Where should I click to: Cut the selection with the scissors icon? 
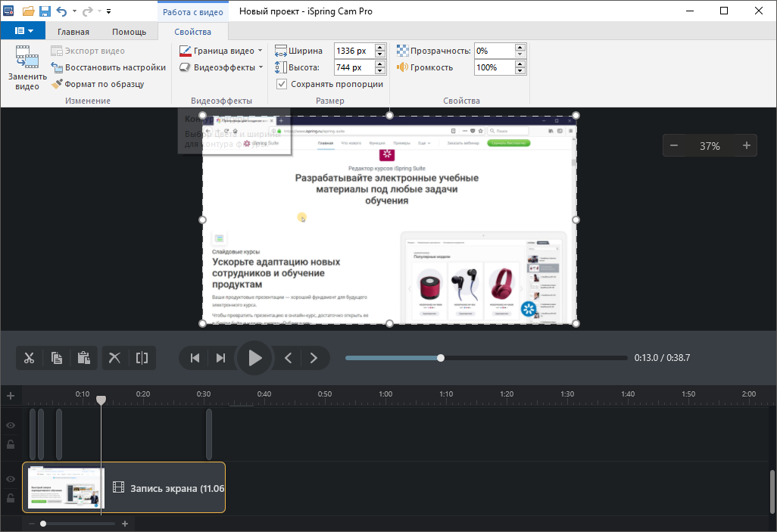click(x=30, y=358)
